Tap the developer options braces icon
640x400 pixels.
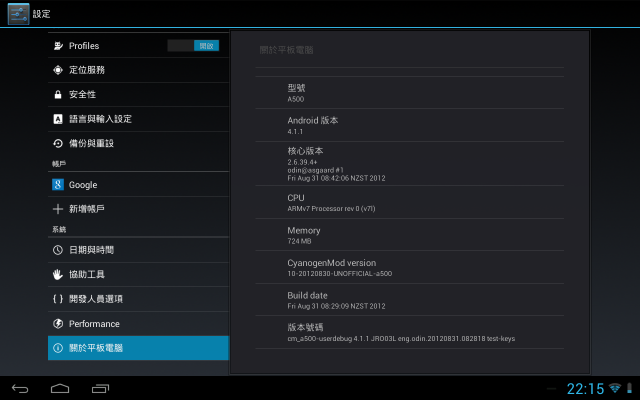(x=58, y=299)
